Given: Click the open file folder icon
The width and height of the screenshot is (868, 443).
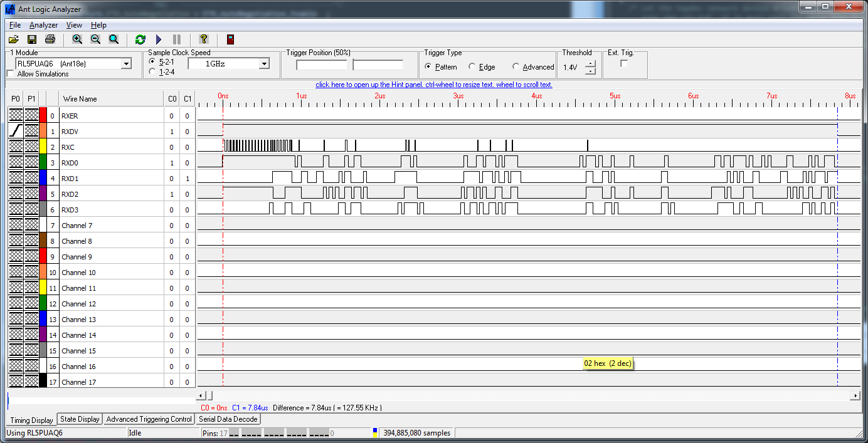Looking at the screenshot, I should [x=13, y=39].
